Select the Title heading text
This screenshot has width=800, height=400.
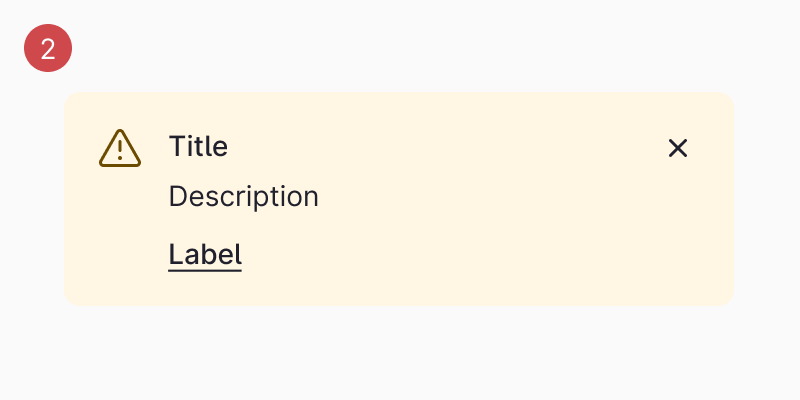[198, 147]
